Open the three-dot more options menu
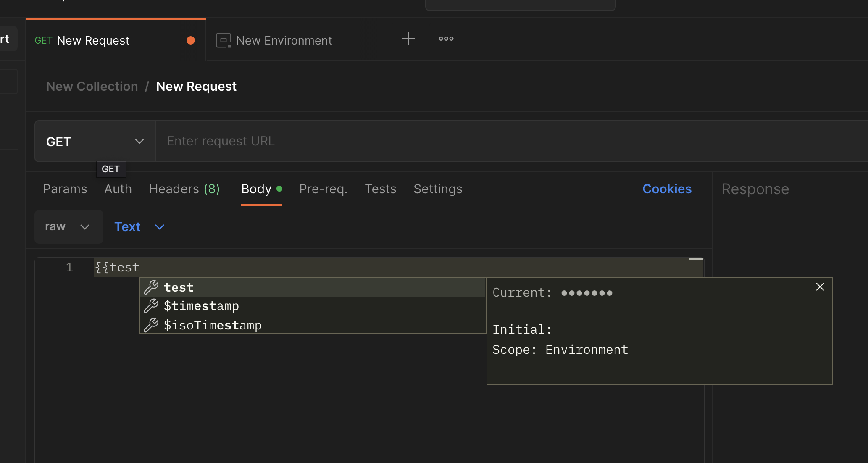868x463 pixels. (x=445, y=39)
